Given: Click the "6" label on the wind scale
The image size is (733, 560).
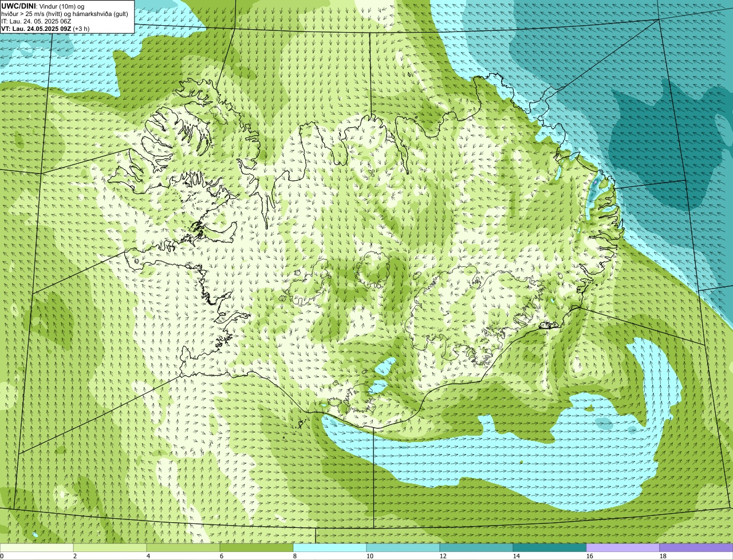Looking at the screenshot, I should pos(222,556).
